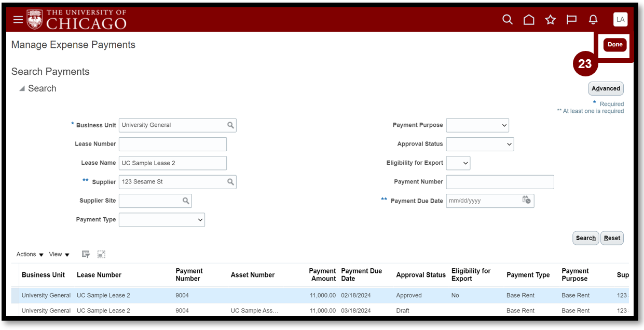The width and height of the screenshot is (644, 330).
Task: Open the Watchlist flag icon
Action: (x=572, y=20)
